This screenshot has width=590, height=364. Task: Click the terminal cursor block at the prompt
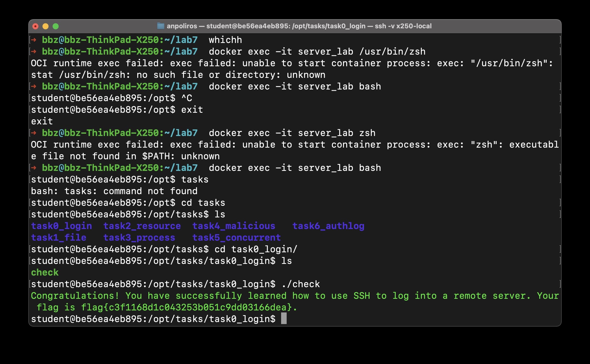(284, 318)
